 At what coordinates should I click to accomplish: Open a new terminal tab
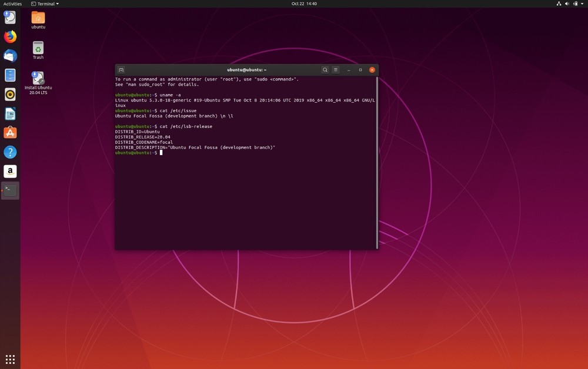122,69
